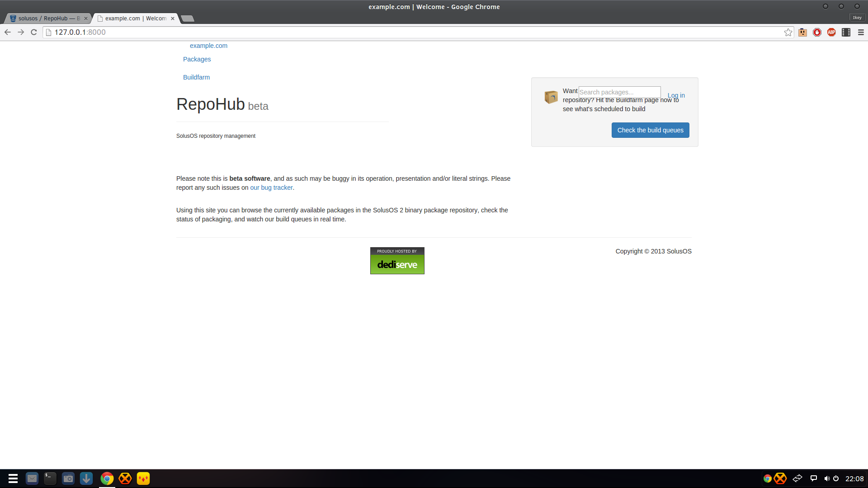868x488 pixels.
Task: Open the orange bag extension icon
Action: click(x=802, y=32)
